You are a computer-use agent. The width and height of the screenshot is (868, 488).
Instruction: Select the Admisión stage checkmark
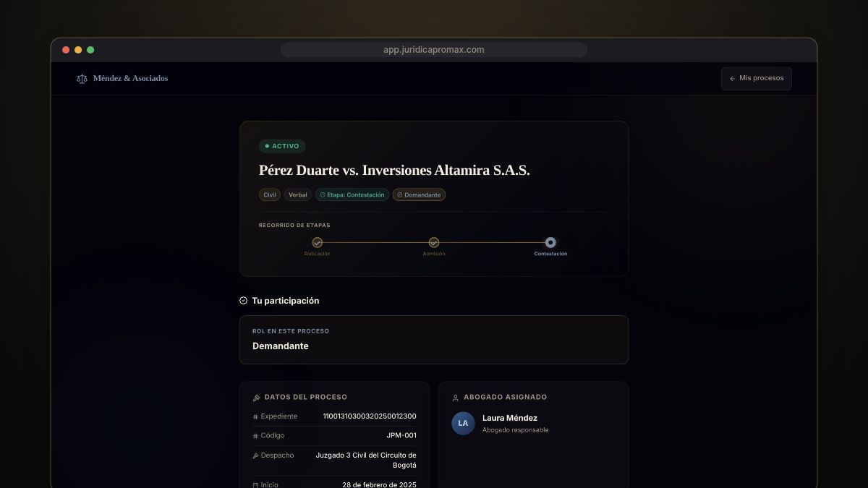(434, 243)
